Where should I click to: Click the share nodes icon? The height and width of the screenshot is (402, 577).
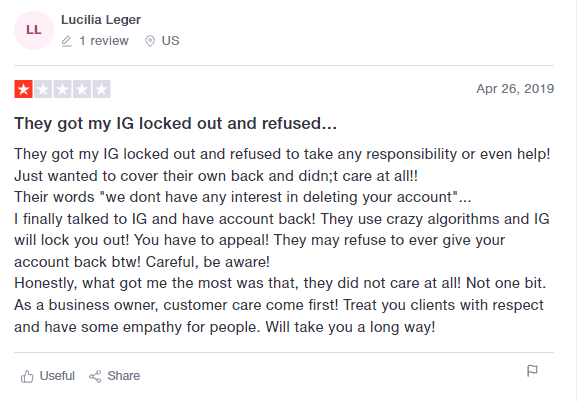pos(95,376)
